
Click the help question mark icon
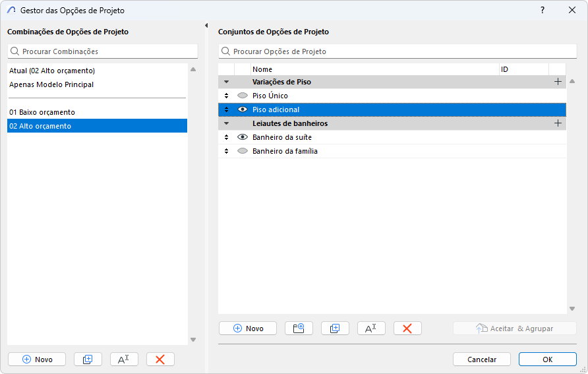(x=543, y=10)
